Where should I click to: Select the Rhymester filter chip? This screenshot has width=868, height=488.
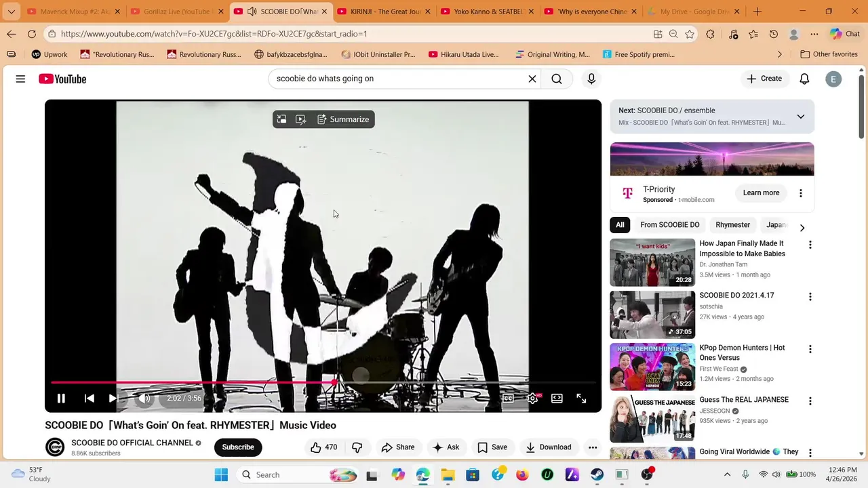(x=733, y=225)
